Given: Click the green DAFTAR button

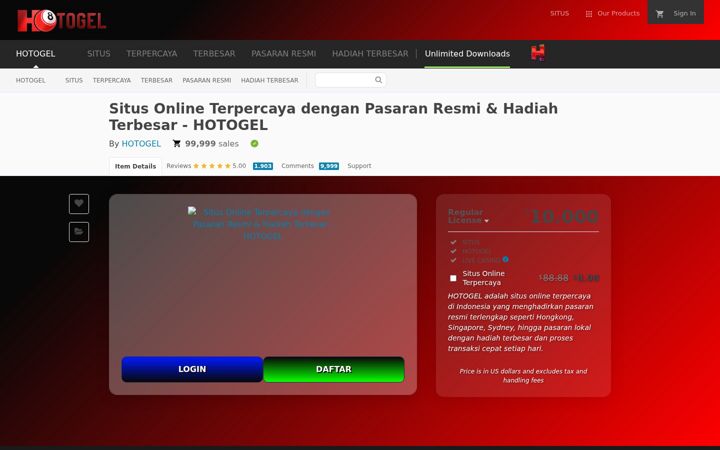Looking at the screenshot, I should pos(334,369).
